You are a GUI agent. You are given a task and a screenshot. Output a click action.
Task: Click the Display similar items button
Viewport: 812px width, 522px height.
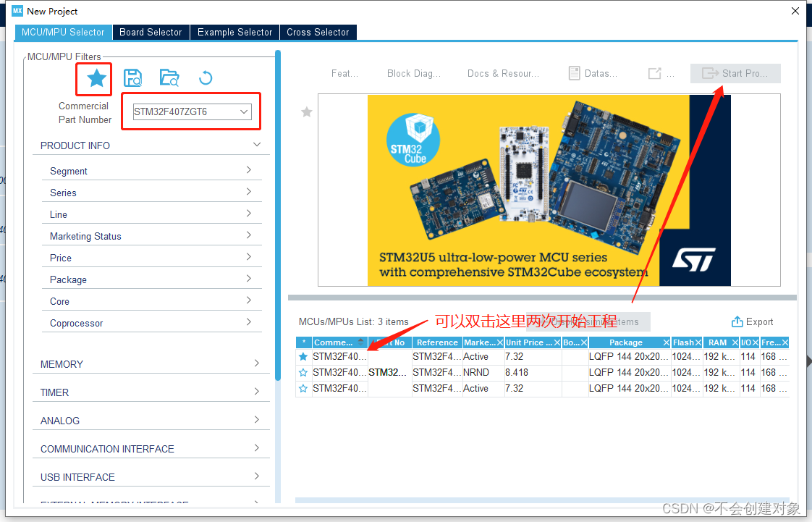tap(588, 321)
